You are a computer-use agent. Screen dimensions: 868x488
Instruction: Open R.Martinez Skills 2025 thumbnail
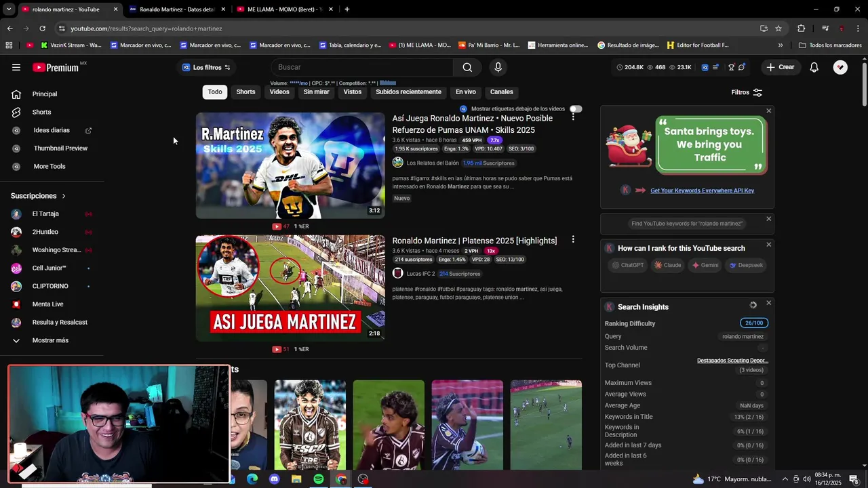point(290,165)
